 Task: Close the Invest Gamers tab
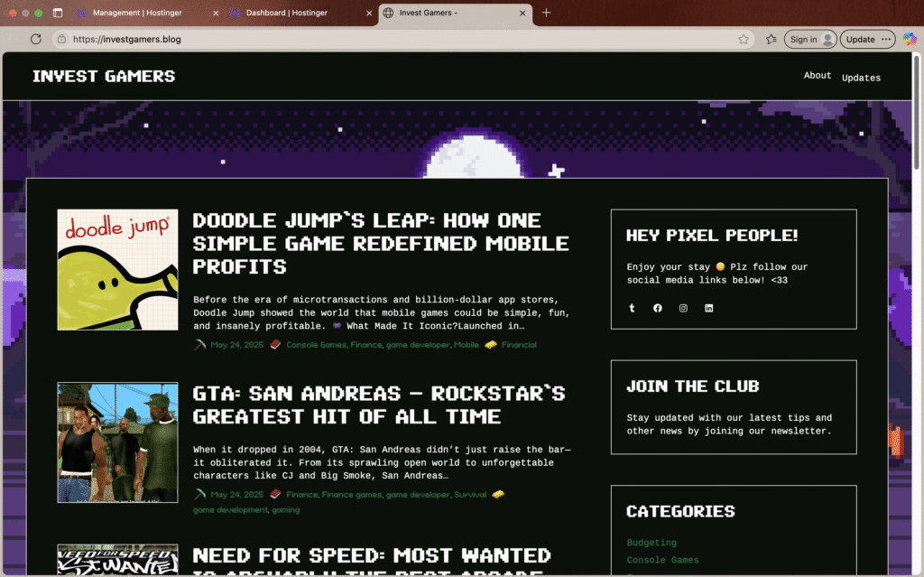click(x=522, y=13)
